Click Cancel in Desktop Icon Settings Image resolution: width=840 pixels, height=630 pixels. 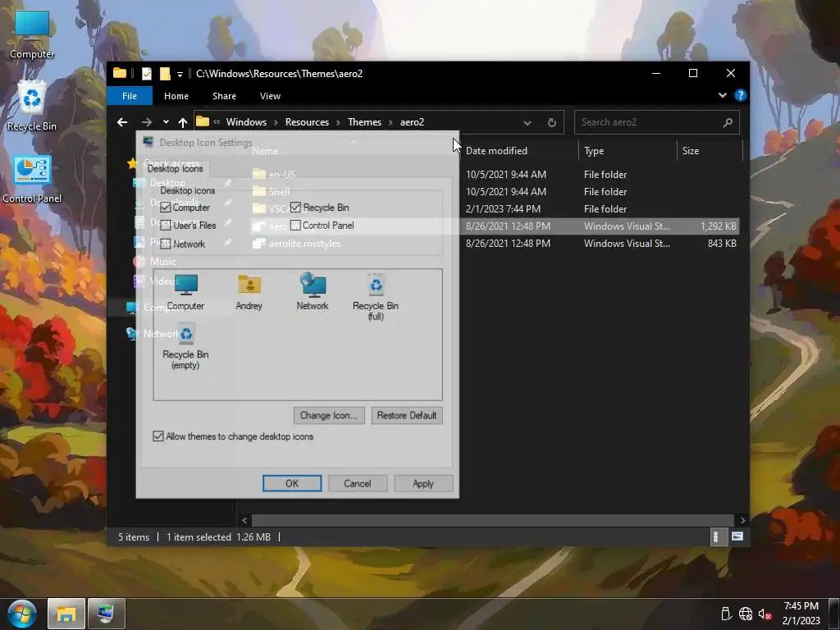tap(358, 483)
